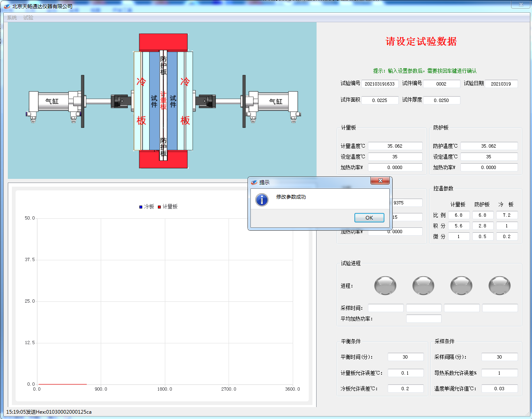Click the second process indicator light

point(423,285)
